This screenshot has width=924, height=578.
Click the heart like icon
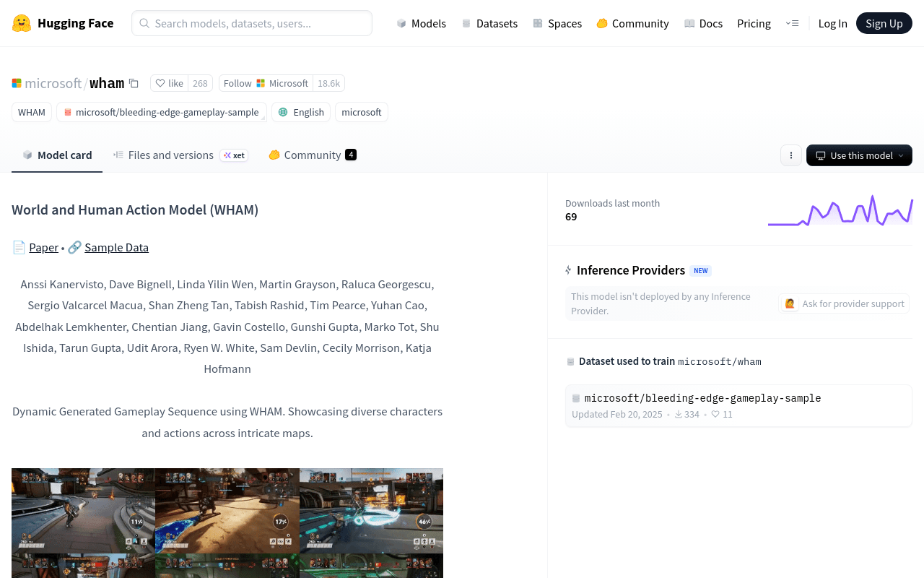(160, 83)
